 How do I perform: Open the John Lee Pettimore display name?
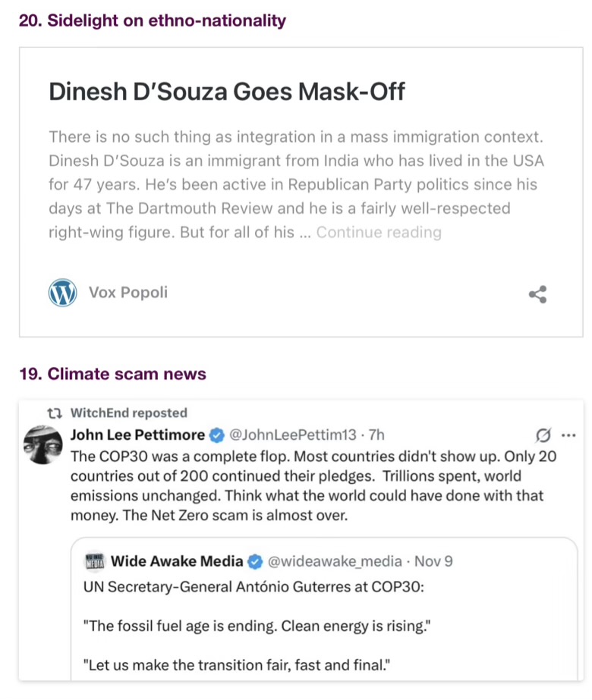point(137,435)
